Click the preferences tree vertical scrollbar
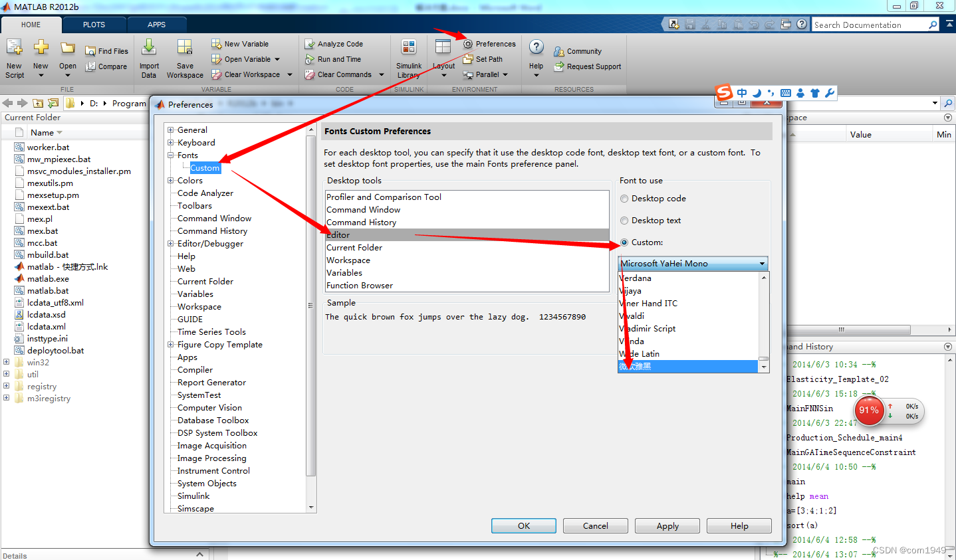956x560 pixels. pyautogui.click(x=310, y=306)
